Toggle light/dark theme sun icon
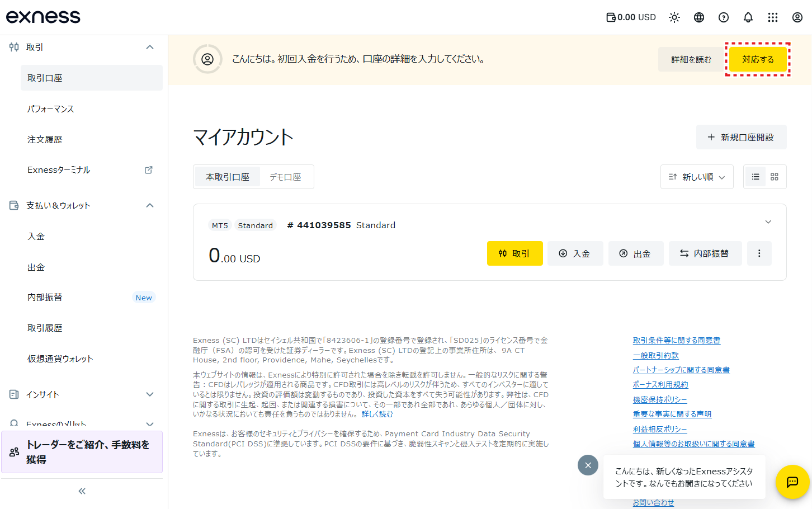 click(x=674, y=17)
